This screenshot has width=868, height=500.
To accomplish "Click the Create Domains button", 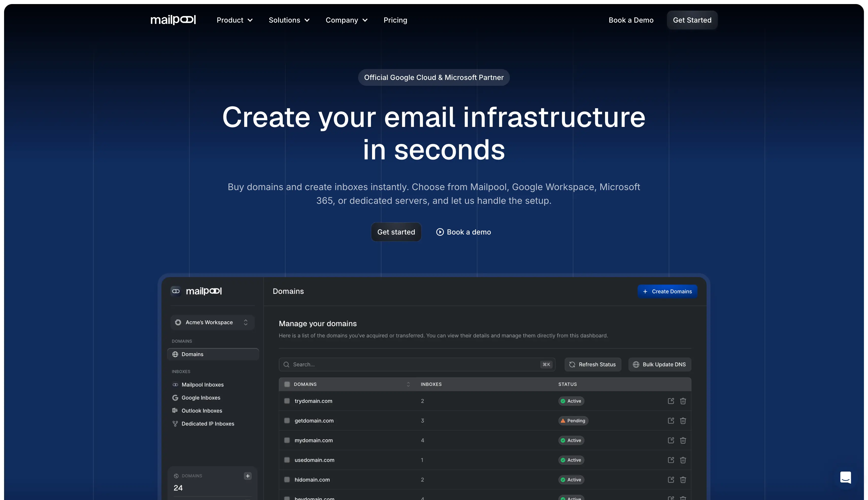I will pyautogui.click(x=667, y=291).
